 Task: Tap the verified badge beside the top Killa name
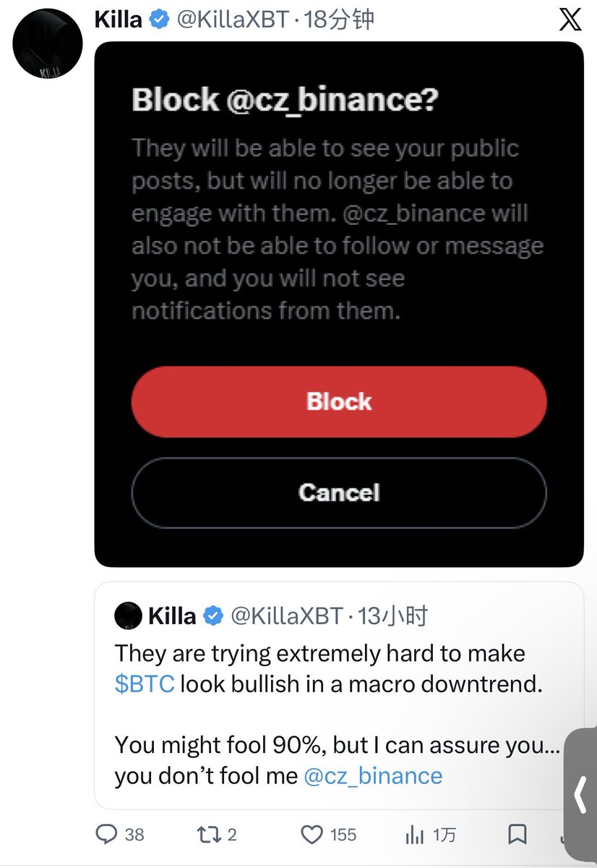coord(159,20)
